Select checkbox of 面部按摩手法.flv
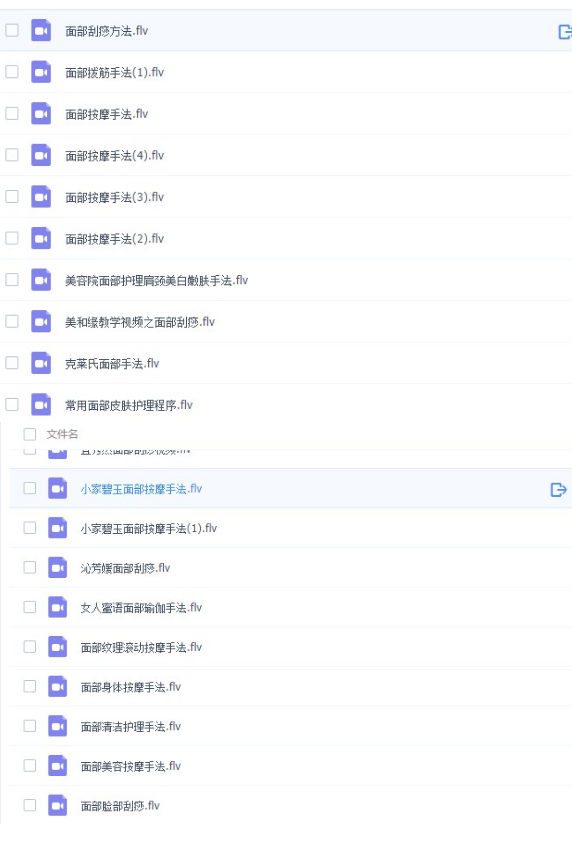This screenshot has height=847, width=572. [12, 113]
